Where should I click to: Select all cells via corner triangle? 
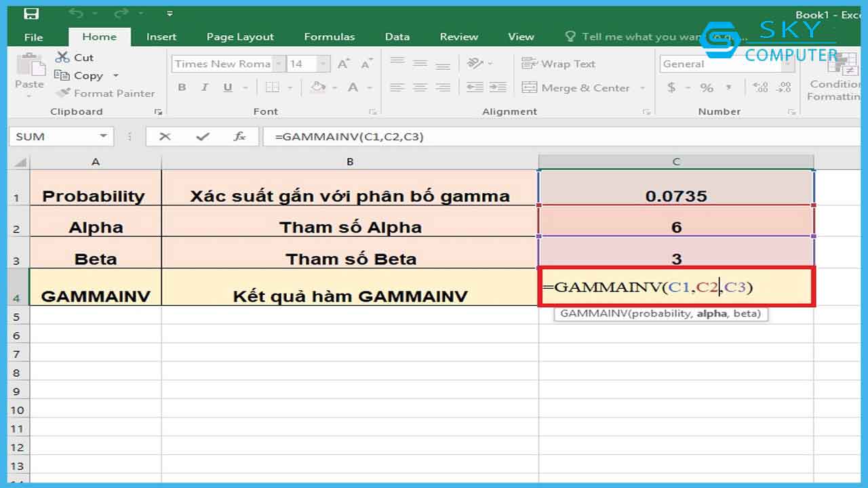click(x=20, y=162)
